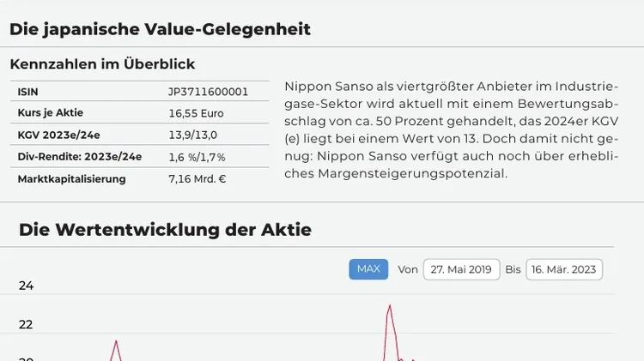644x361 pixels.
Task: Click the Bis label beside end date
Action: tap(513, 269)
